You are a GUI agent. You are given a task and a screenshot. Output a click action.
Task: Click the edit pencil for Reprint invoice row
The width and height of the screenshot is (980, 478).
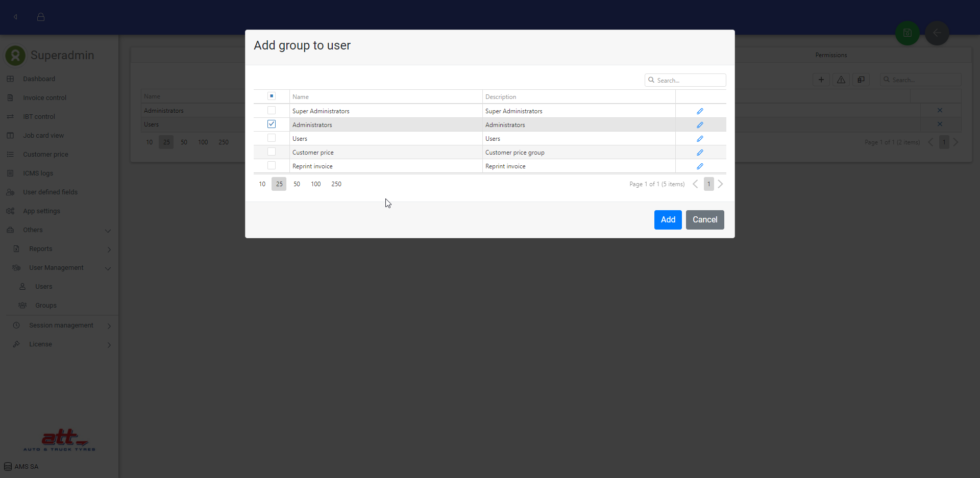700,166
